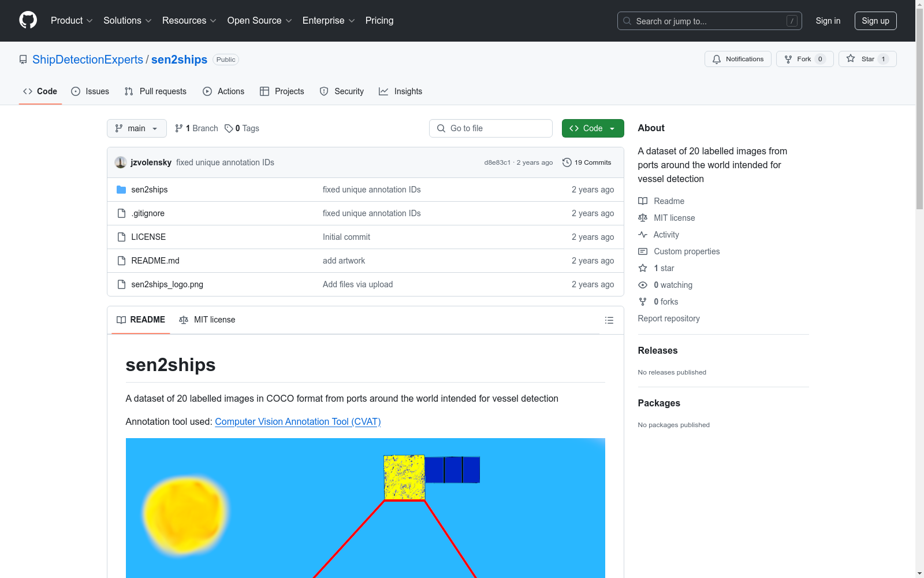Open the sen2ships repository link

coord(179,60)
